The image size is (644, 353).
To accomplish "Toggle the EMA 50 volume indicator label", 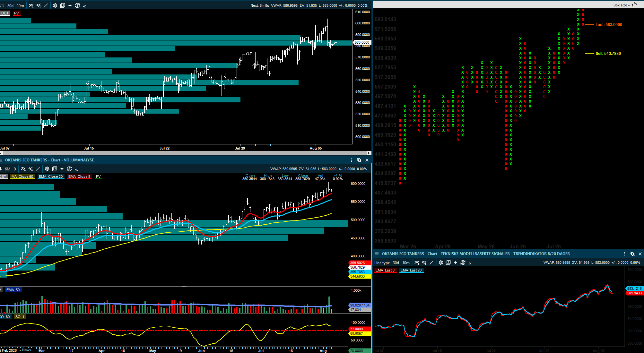I will click(x=13, y=290).
